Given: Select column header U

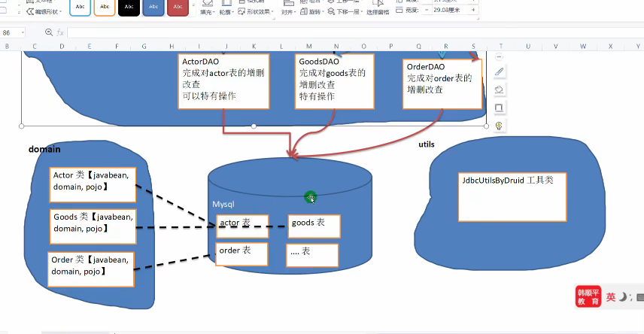Looking at the screenshot, I should tap(528, 47).
